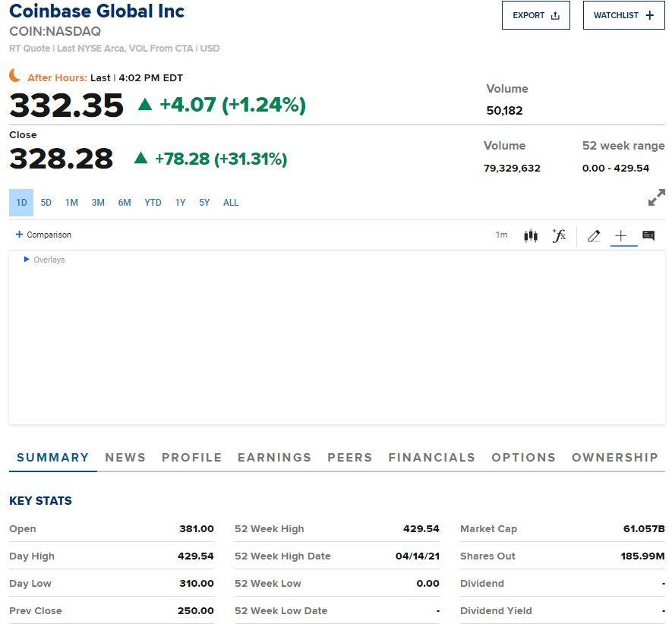This screenshot has width=672, height=624.
Task: Select the OPTIONS tab
Action: tap(523, 458)
